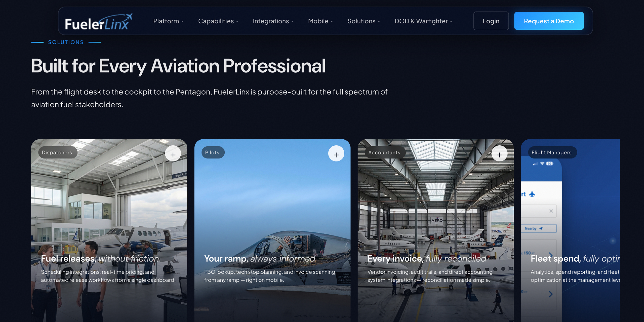Click the 'Built for Every Aviation Professional' heading
Screen dimensions: 644x322
[x=178, y=66]
